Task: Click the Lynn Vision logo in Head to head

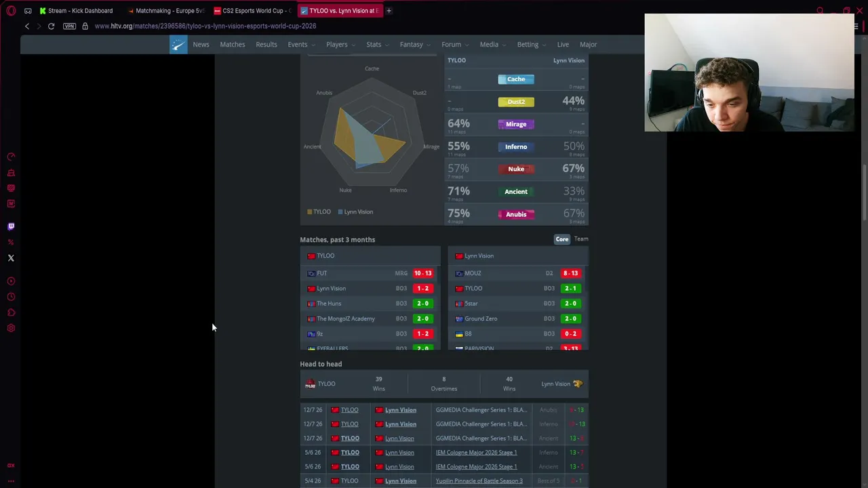Action: point(578,384)
